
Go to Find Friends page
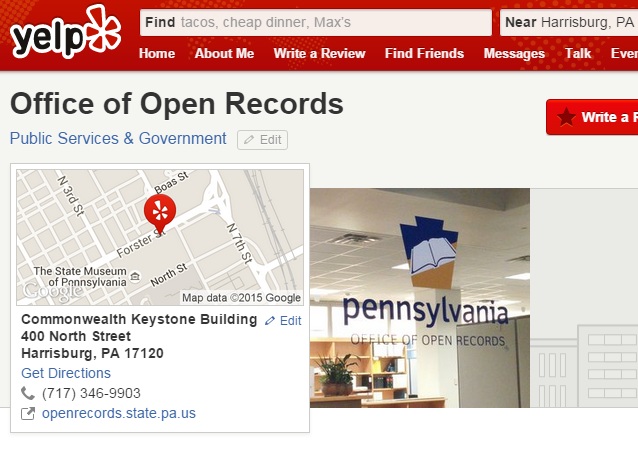(424, 53)
